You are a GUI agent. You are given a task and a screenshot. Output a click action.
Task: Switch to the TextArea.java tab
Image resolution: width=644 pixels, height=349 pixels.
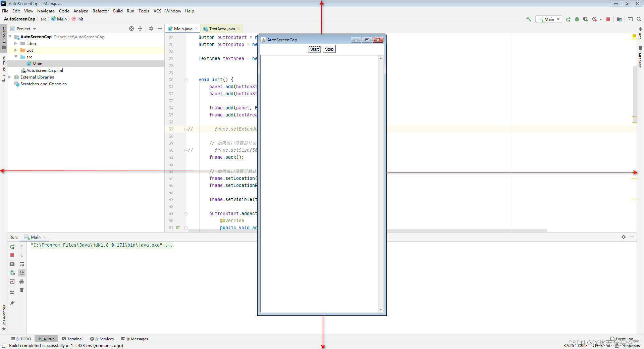221,29
